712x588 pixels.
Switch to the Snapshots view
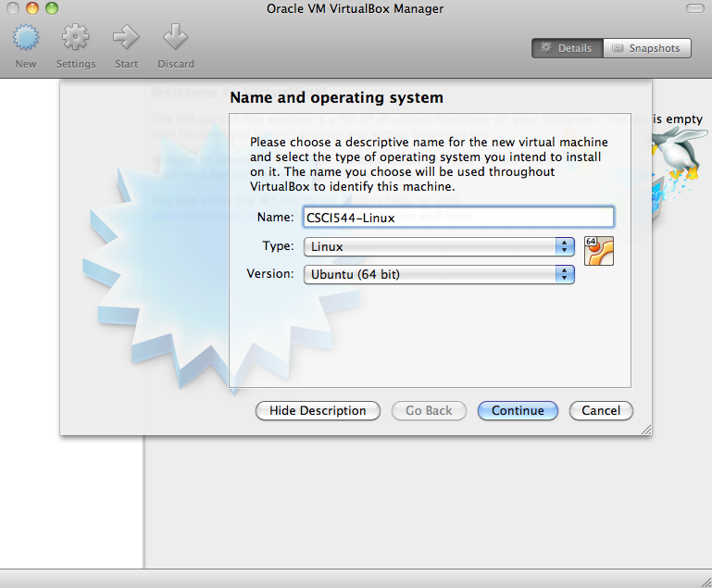(x=647, y=48)
